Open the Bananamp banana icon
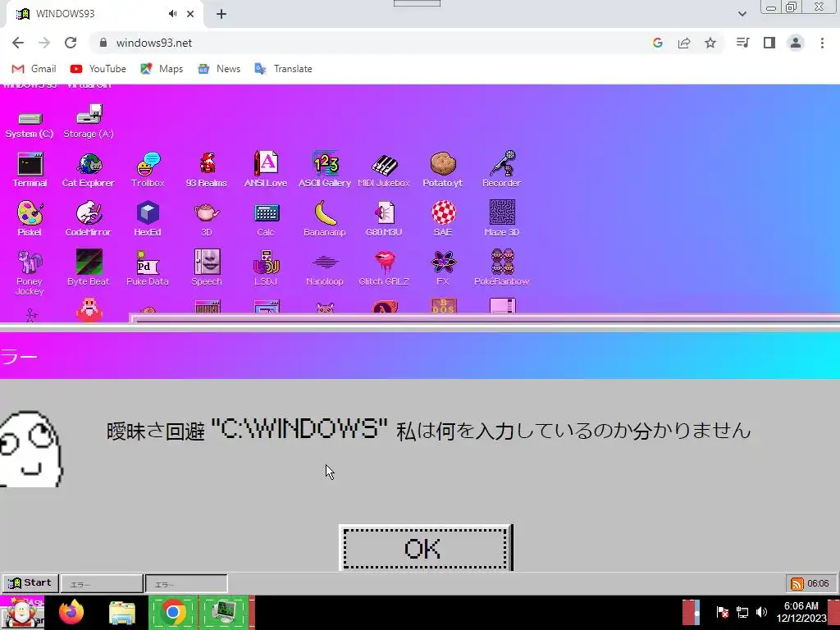This screenshot has width=840, height=630. pyautogui.click(x=325, y=218)
